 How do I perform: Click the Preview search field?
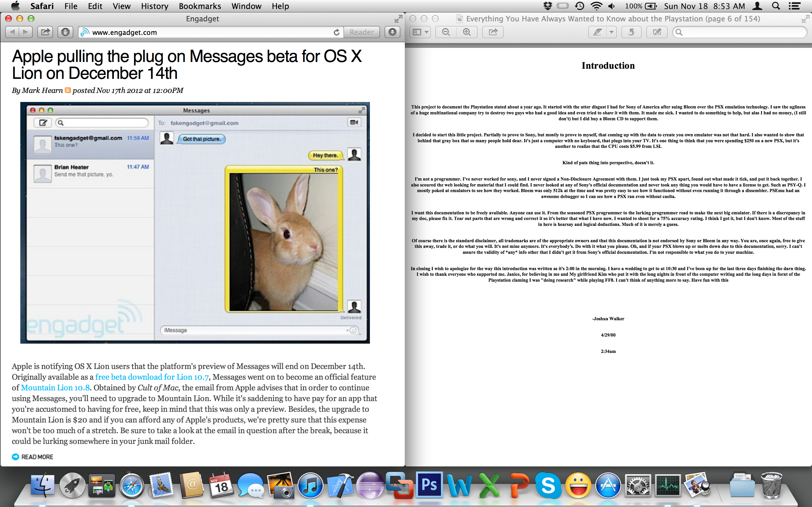[742, 32]
